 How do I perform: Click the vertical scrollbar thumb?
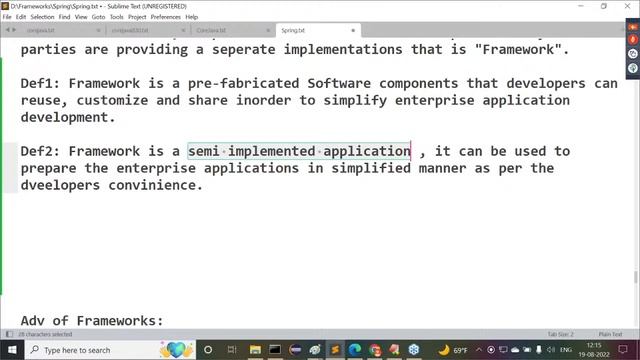click(636, 277)
